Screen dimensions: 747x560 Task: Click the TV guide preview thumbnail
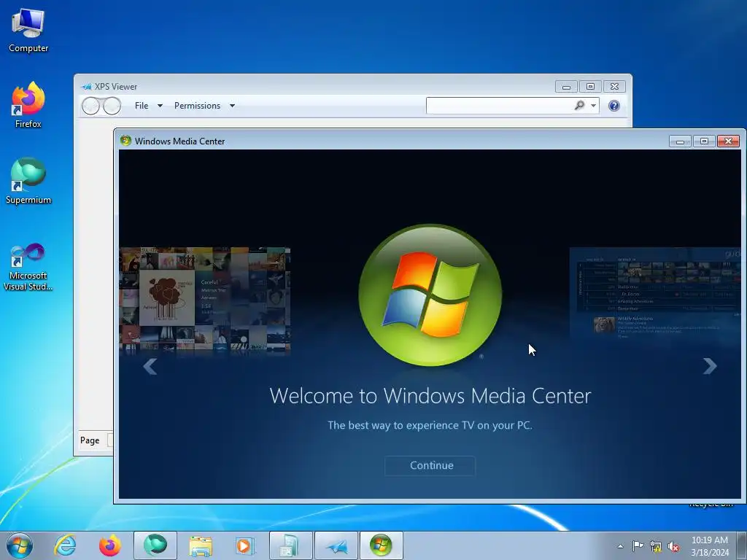click(656, 294)
